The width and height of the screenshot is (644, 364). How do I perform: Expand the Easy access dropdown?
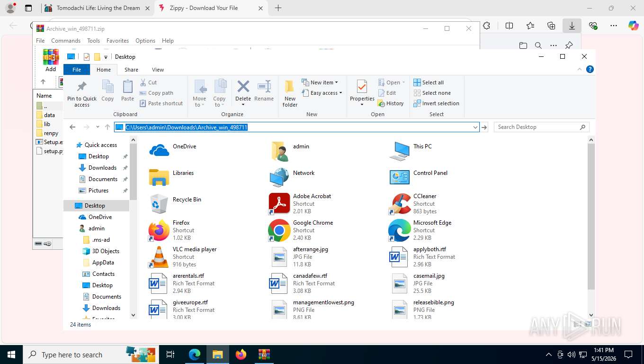(x=322, y=93)
